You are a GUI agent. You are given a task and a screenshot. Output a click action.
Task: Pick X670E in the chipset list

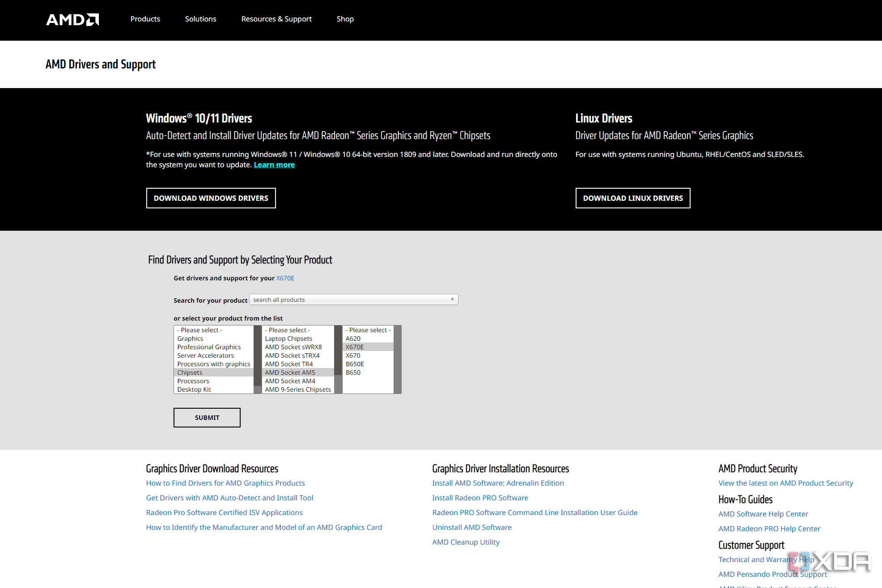click(x=368, y=347)
